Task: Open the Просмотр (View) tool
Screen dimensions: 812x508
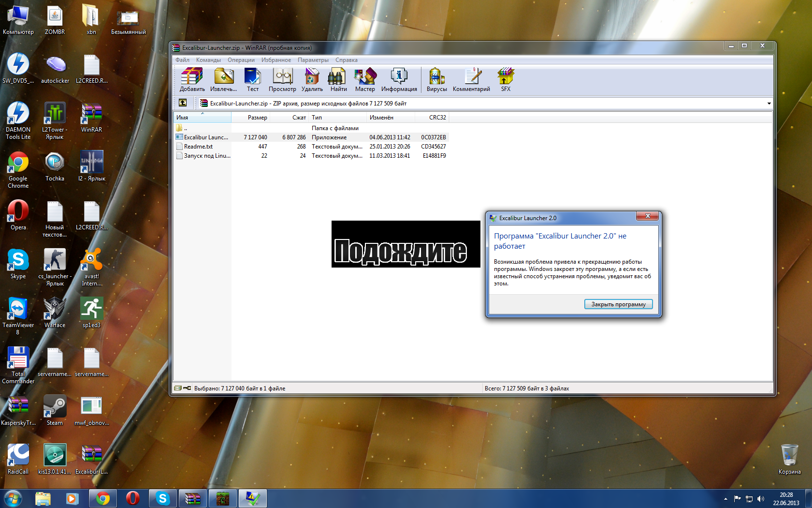Action: coord(282,80)
